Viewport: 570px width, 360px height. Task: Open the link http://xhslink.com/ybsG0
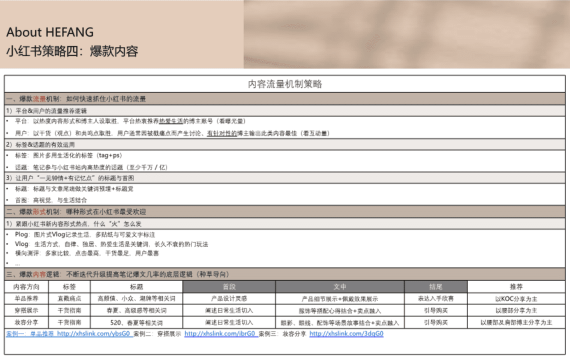(93, 334)
